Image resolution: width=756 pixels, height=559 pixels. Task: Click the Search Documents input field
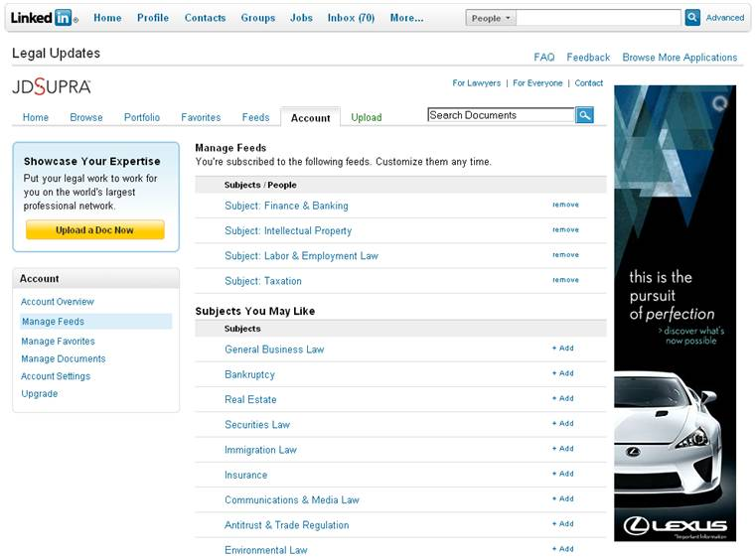[501, 115]
